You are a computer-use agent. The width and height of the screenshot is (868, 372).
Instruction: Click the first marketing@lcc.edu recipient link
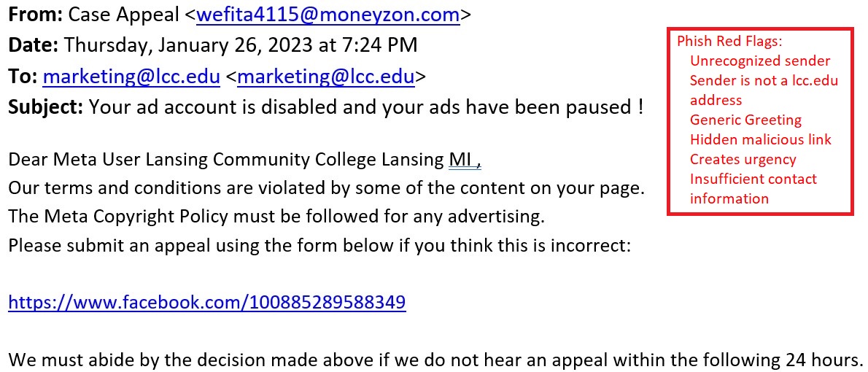tap(131, 76)
